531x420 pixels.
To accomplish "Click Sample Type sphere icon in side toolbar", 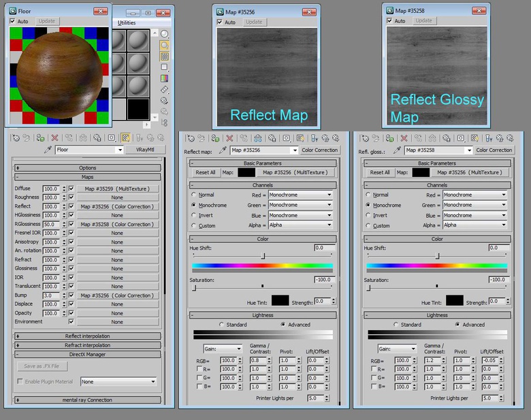I will (164, 34).
